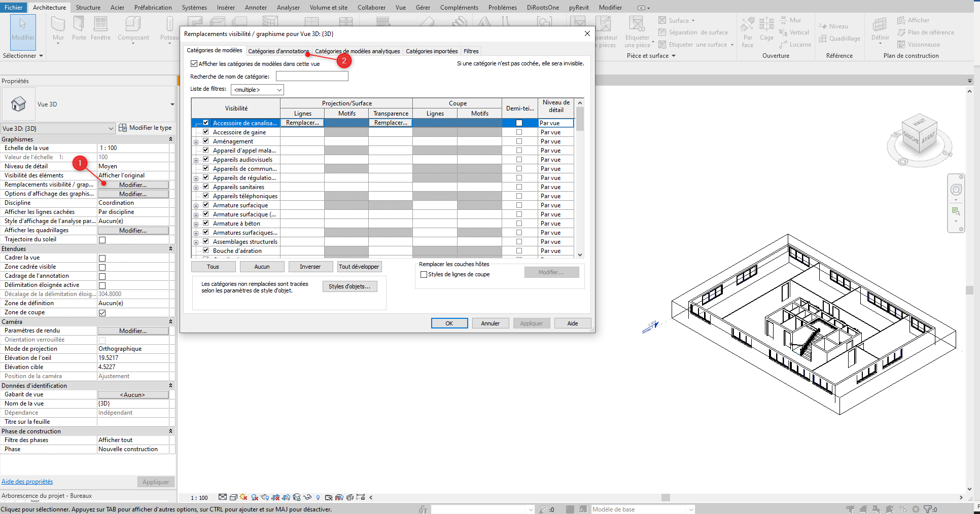The height and width of the screenshot is (514, 980).
Task: Click Annuler to cancel the dialog
Action: [491, 323]
